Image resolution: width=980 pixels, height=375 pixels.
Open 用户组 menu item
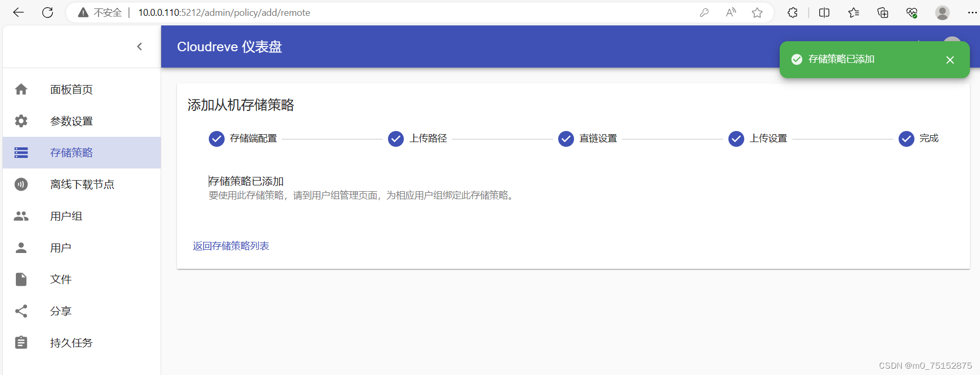pos(66,216)
